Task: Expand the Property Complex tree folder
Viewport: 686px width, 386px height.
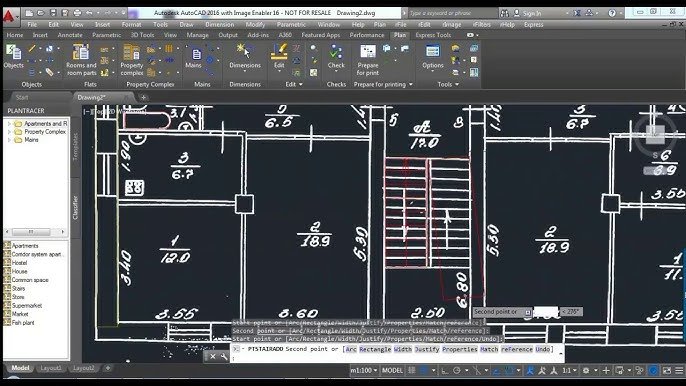Action: (9, 132)
